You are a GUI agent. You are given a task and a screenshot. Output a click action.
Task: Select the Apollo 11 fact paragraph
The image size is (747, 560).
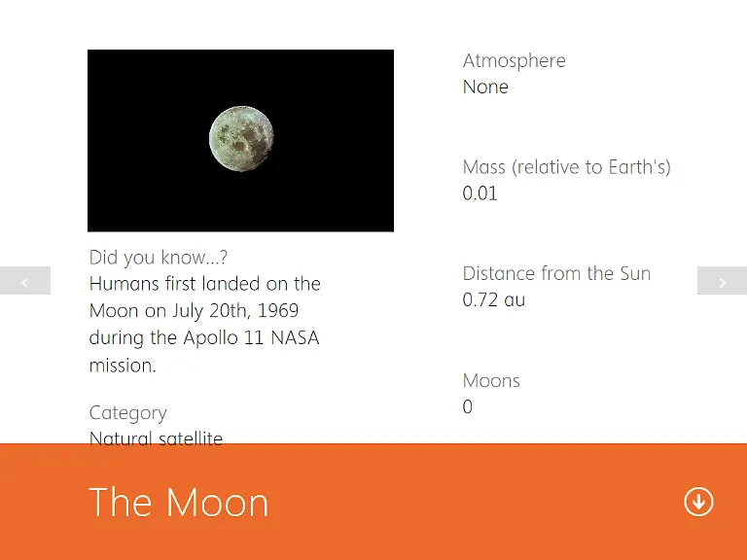click(x=205, y=325)
